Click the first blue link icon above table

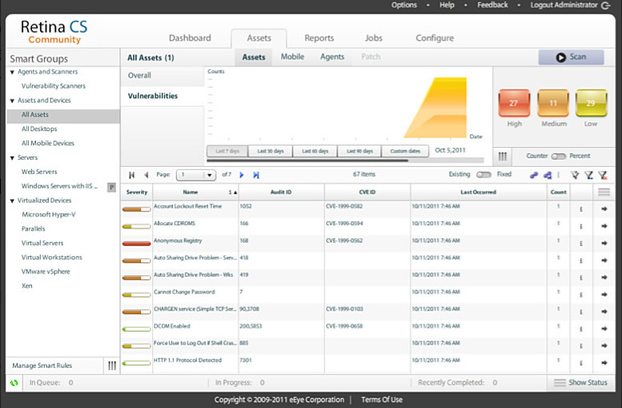(x=534, y=175)
